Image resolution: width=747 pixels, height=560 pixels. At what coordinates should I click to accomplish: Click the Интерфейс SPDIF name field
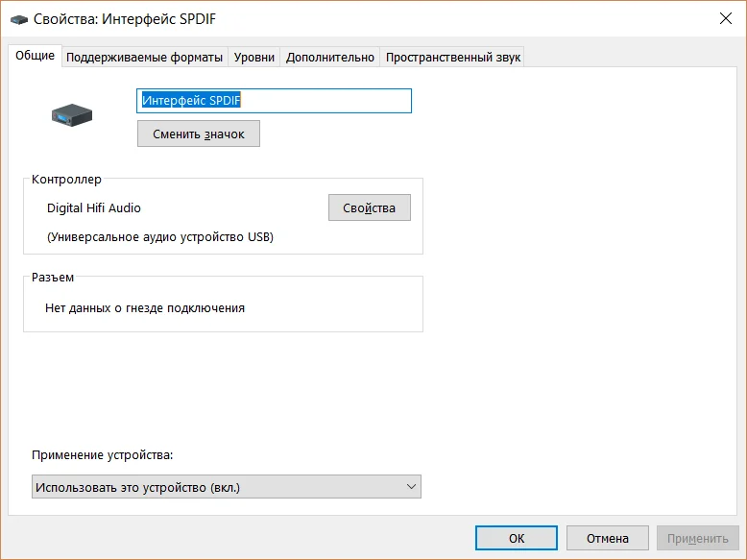(x=274, y=101)
